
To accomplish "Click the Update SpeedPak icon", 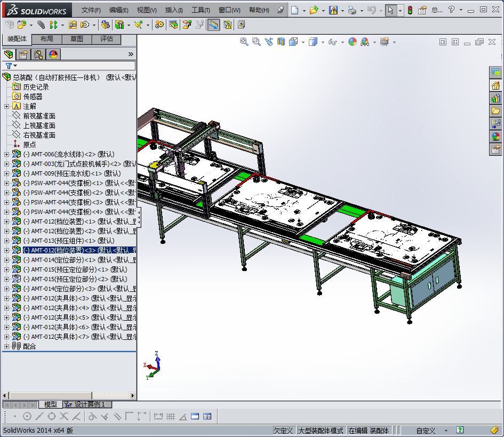I will point(227,25).
